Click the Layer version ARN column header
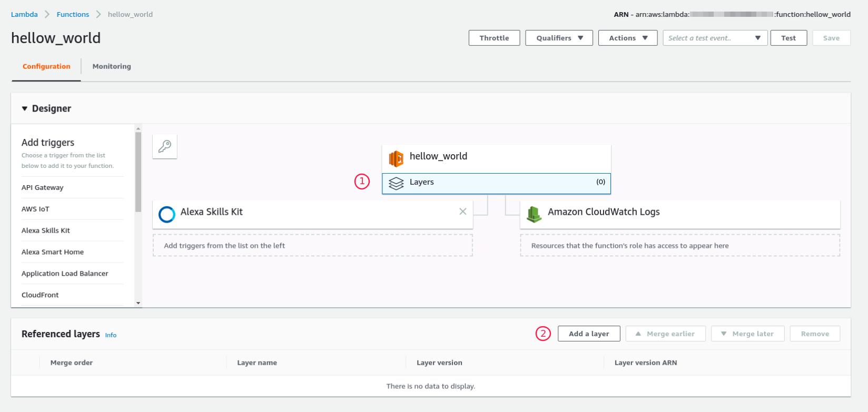The height and width of the screenshot is (412, 868). [x=646, y=363]
